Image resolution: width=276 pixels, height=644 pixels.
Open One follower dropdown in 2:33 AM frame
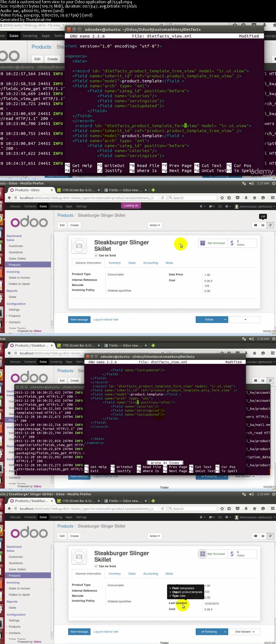pyautogui.click(x=245, y=632)
